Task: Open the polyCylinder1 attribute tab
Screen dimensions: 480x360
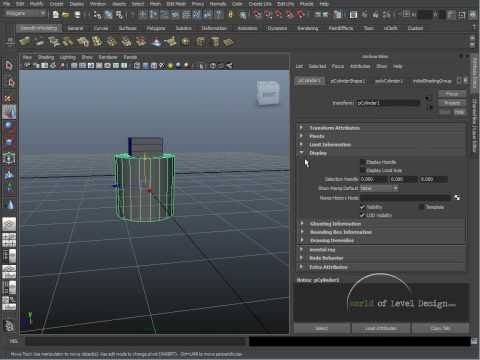Action: pos(389,81)
